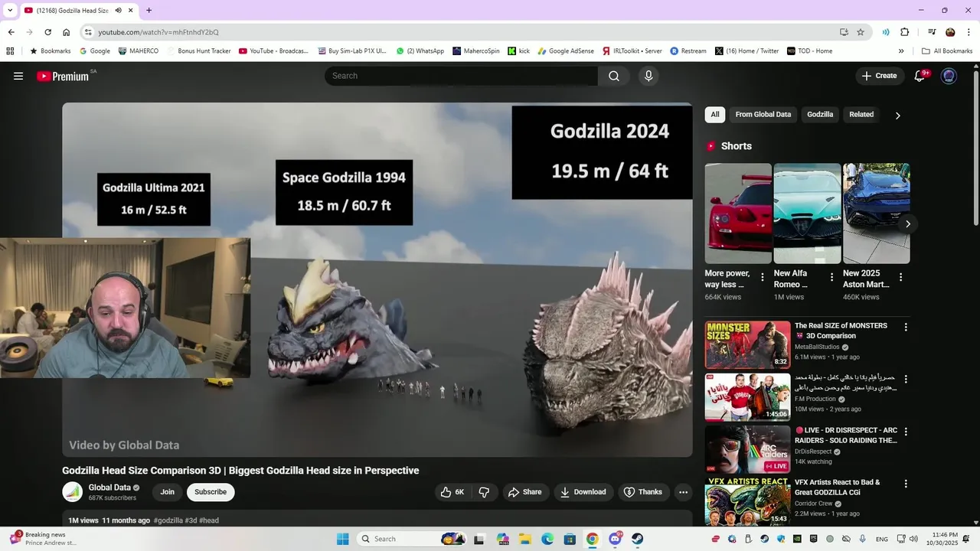The image size is (980, 551).
Task: Click the Create button
Action: point(879,76)
